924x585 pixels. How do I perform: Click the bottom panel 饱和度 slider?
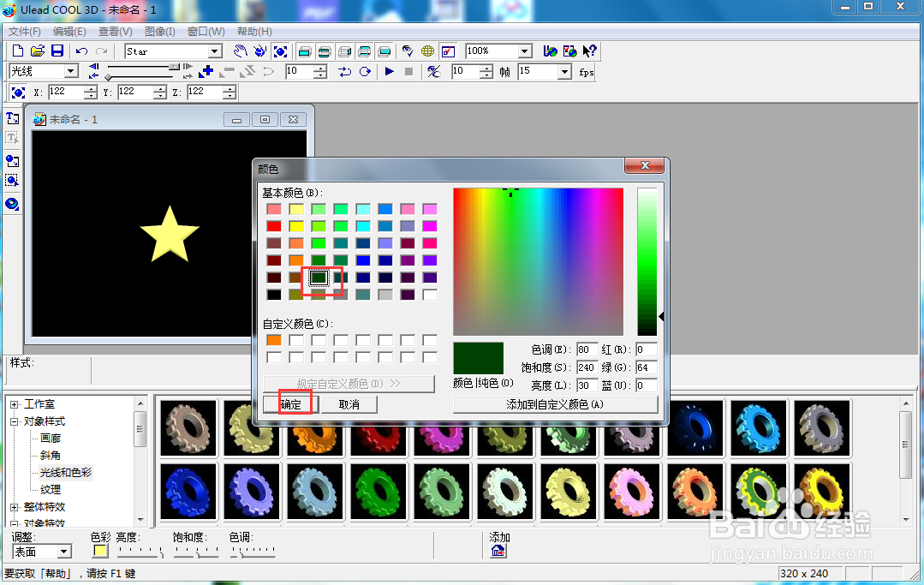click(196, 552)
